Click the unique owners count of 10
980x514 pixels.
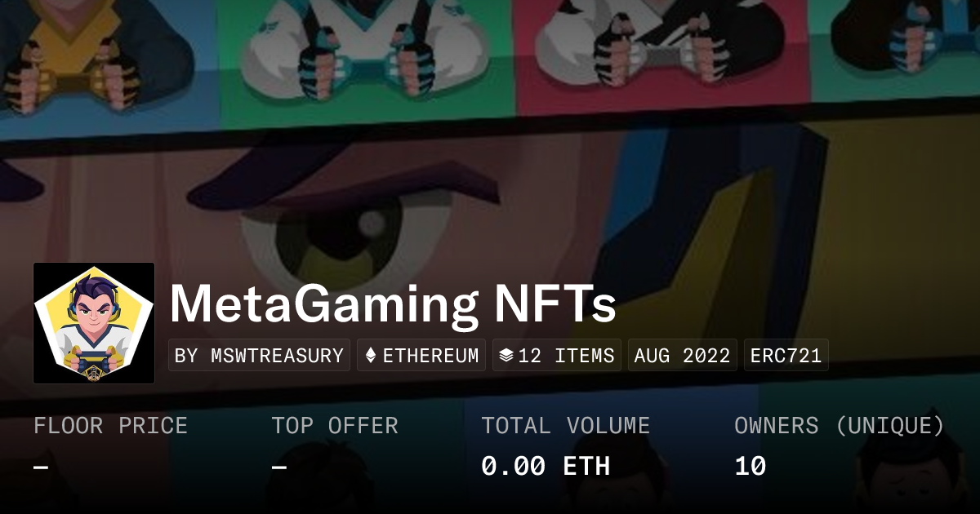click(750, 466)
